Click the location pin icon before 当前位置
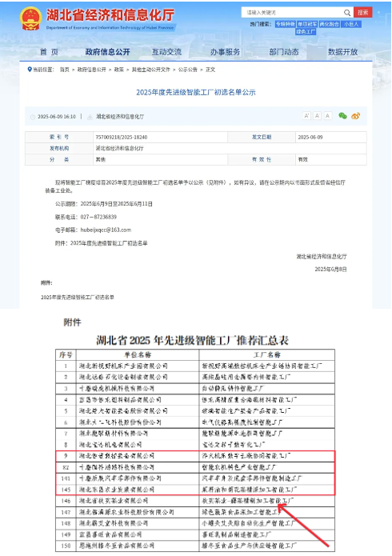The image size is (392, 556). point(30,70)
